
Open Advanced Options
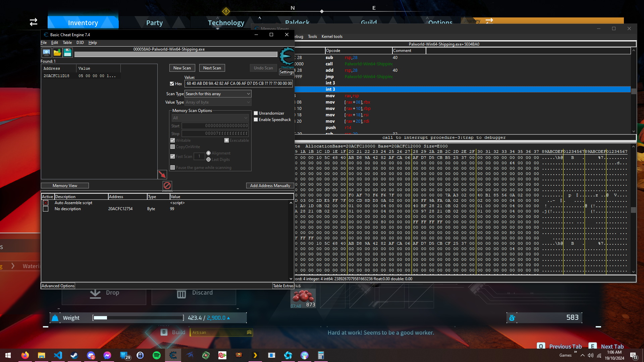coord(58,286)
